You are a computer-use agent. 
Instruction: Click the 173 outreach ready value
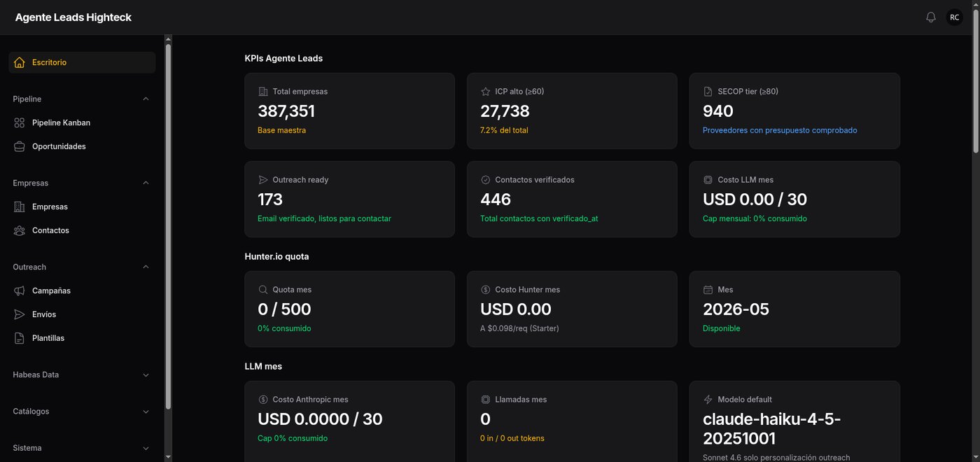[x=270, y=199]
